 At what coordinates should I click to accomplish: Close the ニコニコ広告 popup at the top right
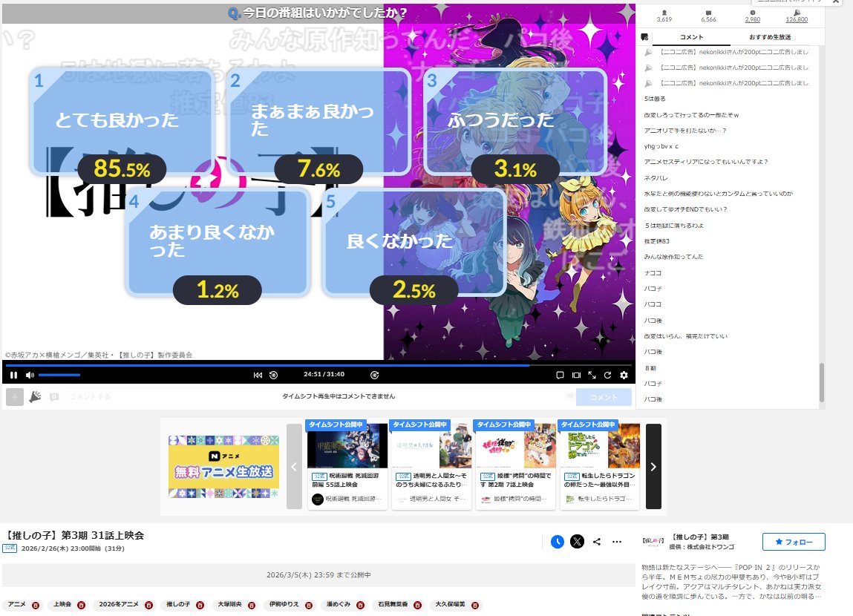(836, 1)
